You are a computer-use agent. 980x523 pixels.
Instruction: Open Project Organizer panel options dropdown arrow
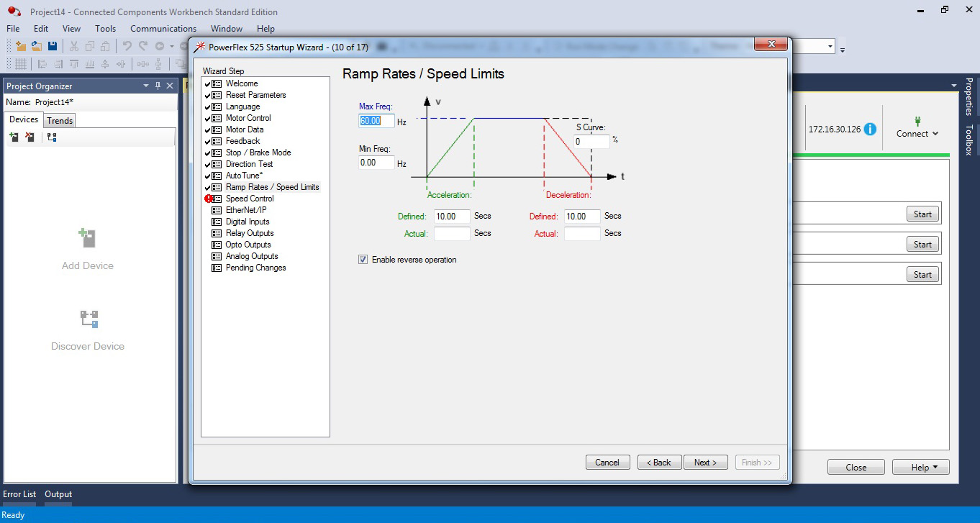[146, 86]
